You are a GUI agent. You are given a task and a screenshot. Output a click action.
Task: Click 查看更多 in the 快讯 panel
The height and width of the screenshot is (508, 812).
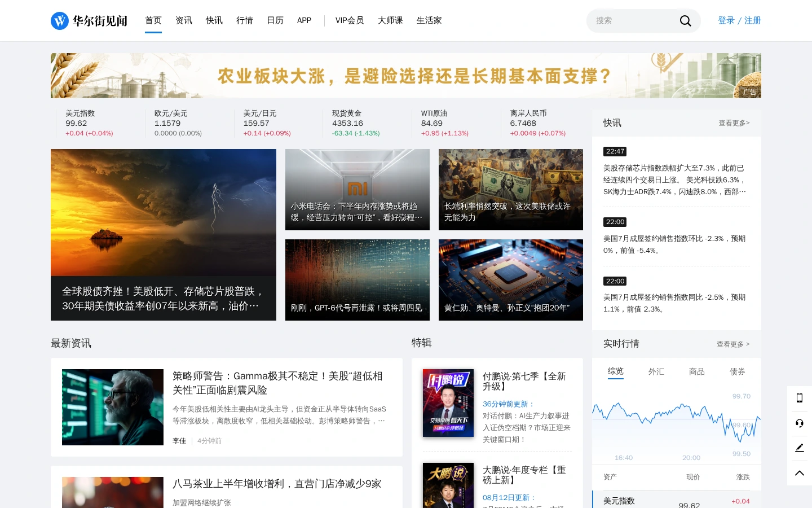[734, 123]
